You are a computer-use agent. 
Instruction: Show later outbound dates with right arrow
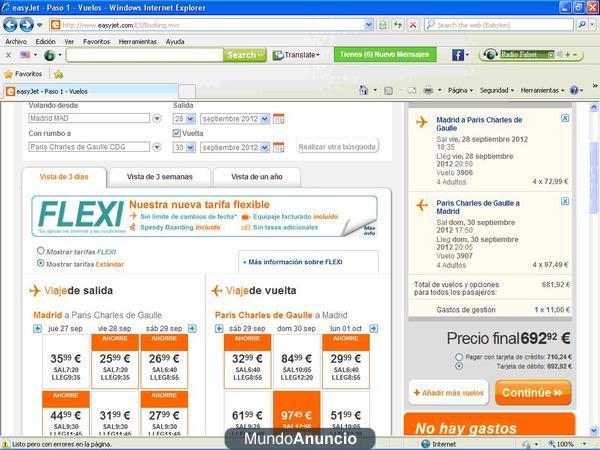pyautogui.click(x=192, y=328)
